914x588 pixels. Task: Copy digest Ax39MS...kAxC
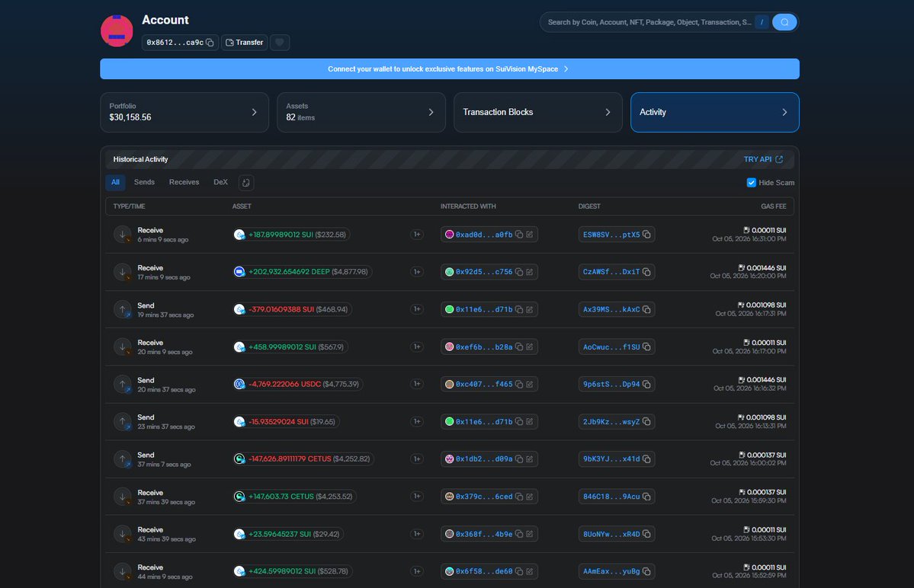[x=646, y=309]
